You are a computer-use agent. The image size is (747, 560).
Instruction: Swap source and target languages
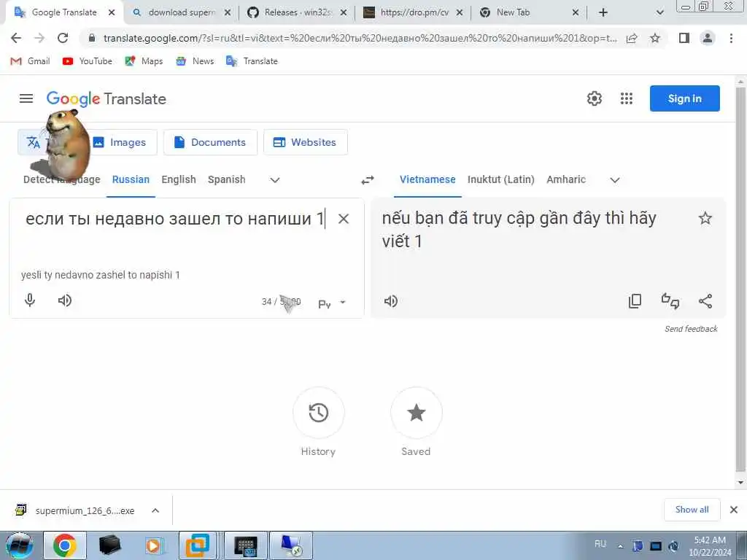[x=368, y=180]
